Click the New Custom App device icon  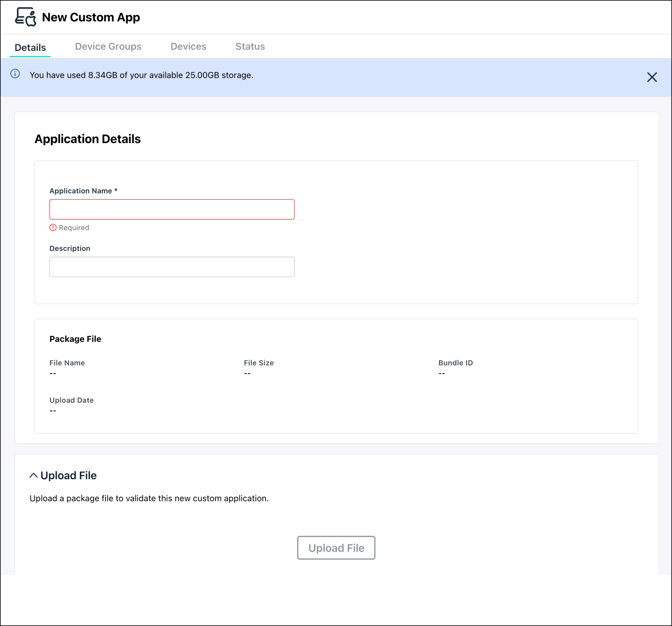tap(25, 17)
